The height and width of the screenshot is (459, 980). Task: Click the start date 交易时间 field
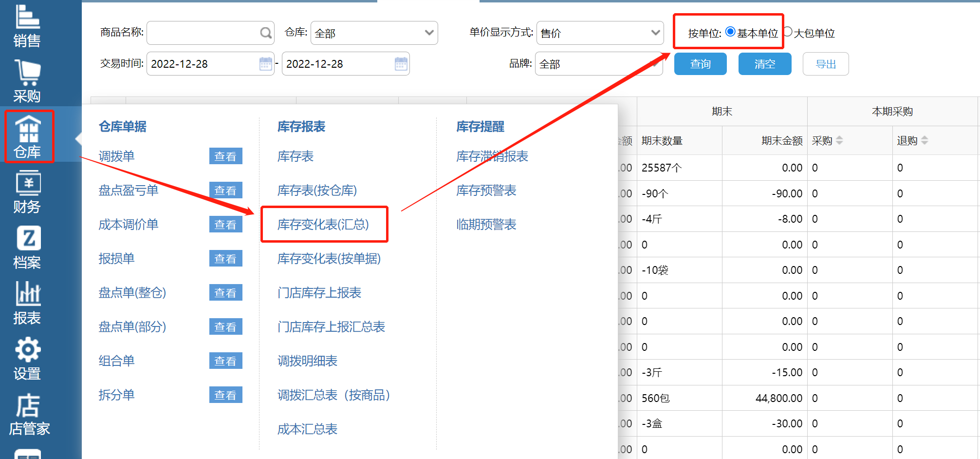pyautogui.click(x=210, y=64)
